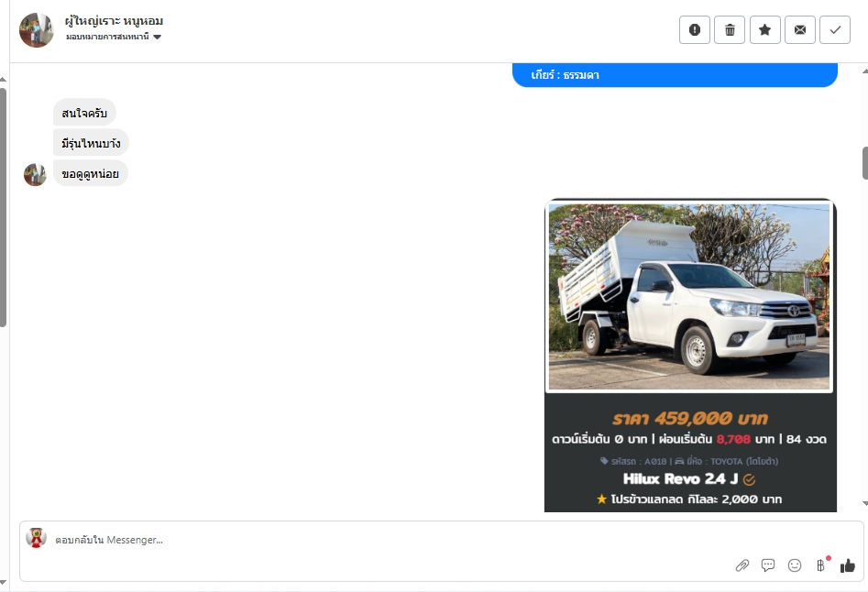Click the promotion line 2,000 บาท

689,499
